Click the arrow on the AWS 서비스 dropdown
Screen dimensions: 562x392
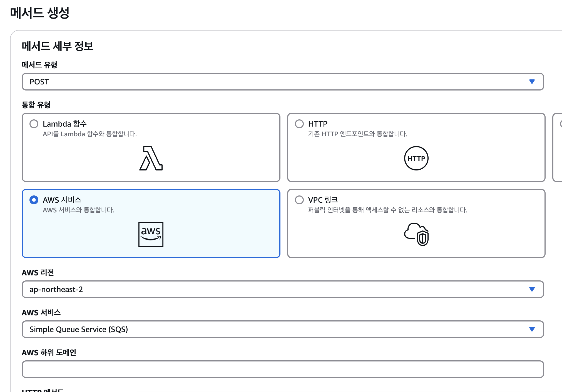click(x=532, y=329)
